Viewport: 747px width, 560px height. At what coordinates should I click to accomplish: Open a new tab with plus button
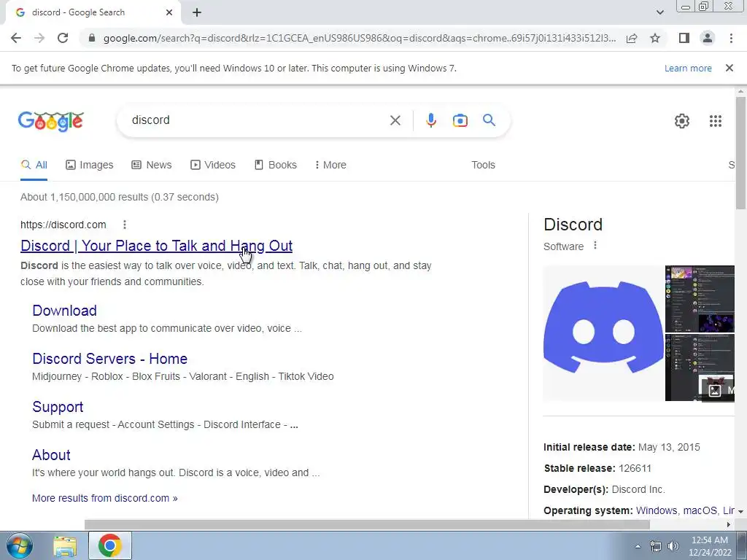point(197,12)
